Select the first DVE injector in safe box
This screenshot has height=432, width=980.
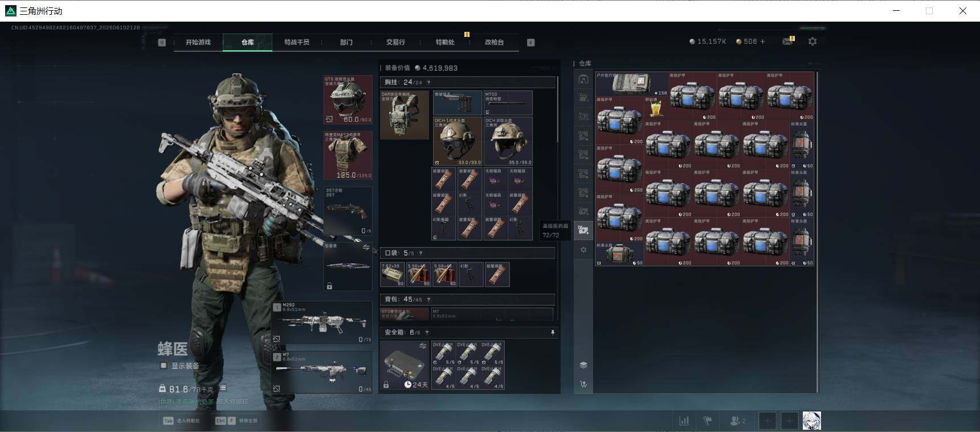(444, 353)
